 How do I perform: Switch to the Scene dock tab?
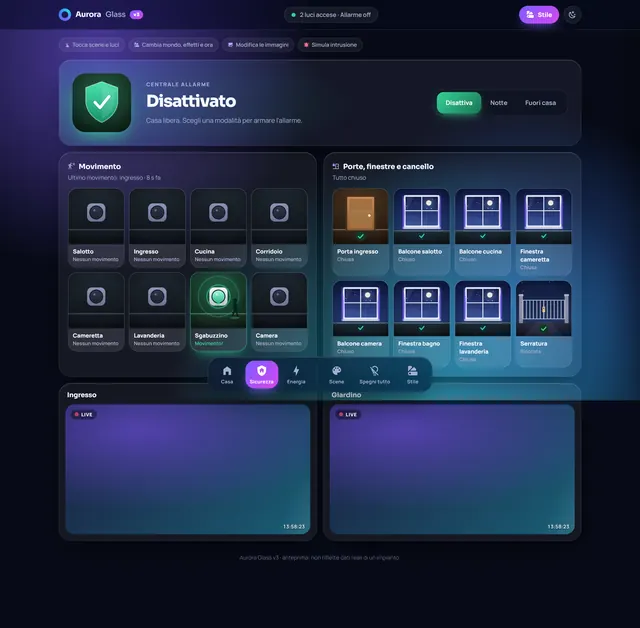(x=336, y=375)
